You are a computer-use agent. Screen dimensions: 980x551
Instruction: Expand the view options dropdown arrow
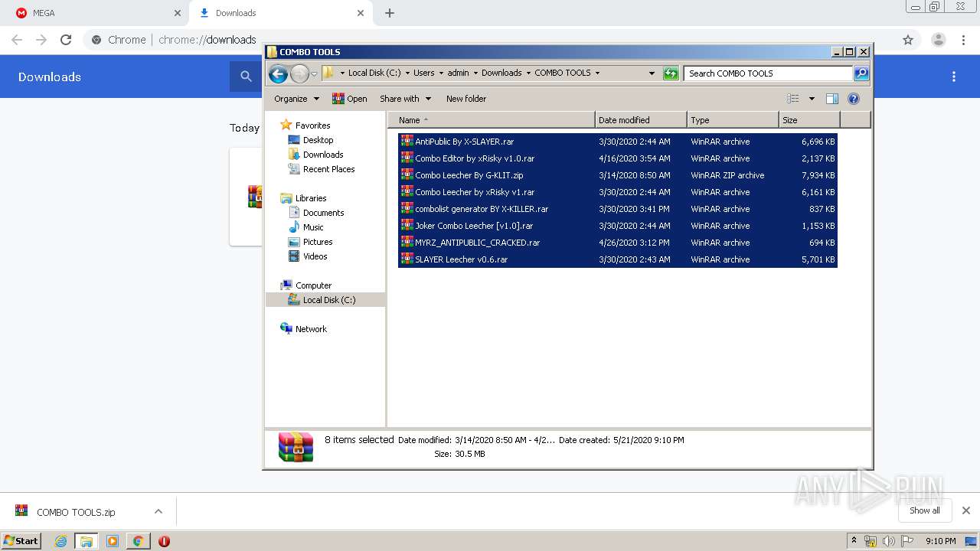click(812, 99)
